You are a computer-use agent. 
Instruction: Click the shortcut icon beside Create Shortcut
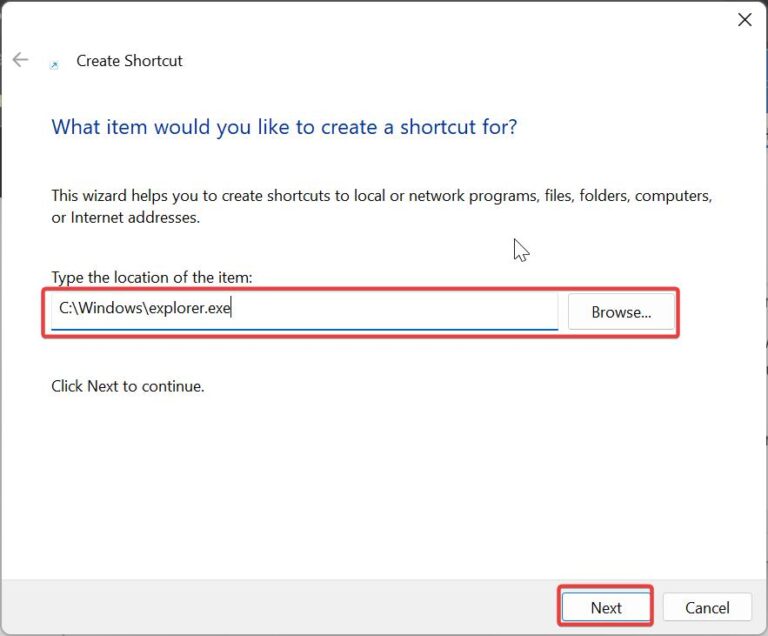[x=54, y=65]
